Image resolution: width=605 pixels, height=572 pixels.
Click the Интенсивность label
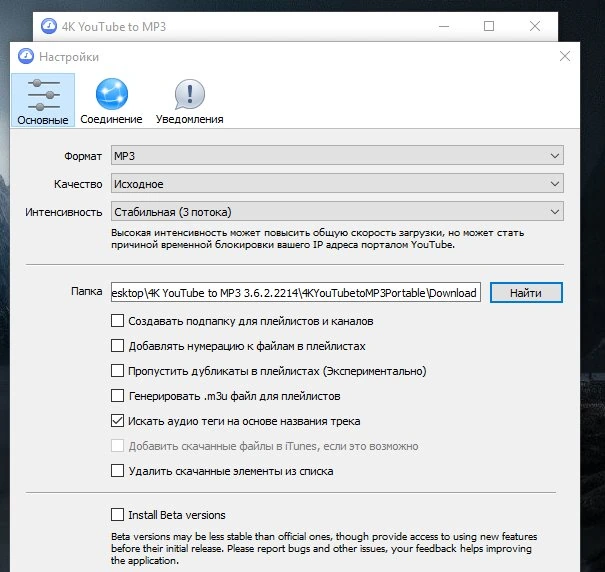click(64, 212)
